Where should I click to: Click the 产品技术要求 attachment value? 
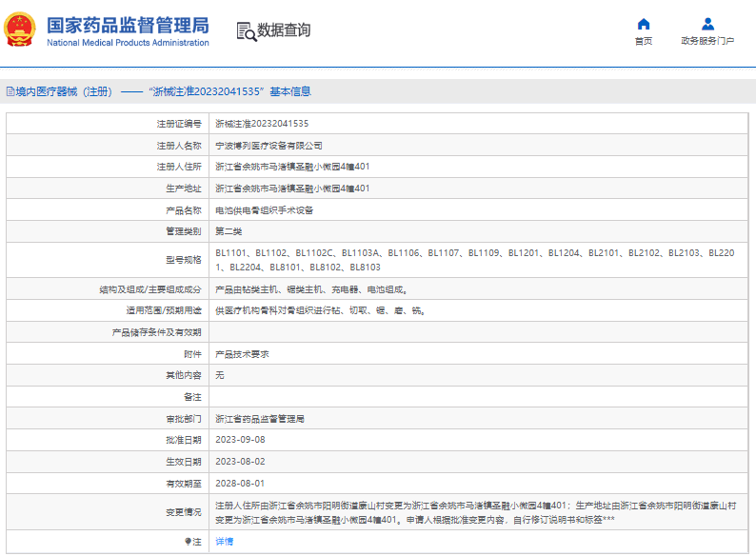[242, 354]
